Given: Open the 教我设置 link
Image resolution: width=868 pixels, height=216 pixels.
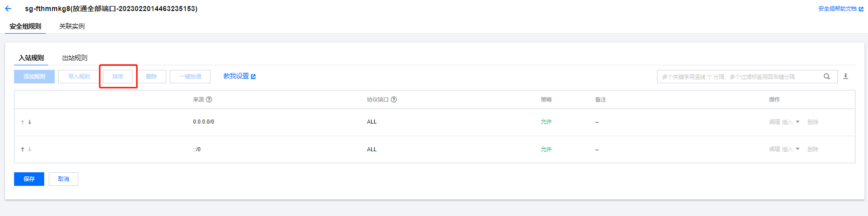Looking at the screenshot, I should (x=239, y=76).
